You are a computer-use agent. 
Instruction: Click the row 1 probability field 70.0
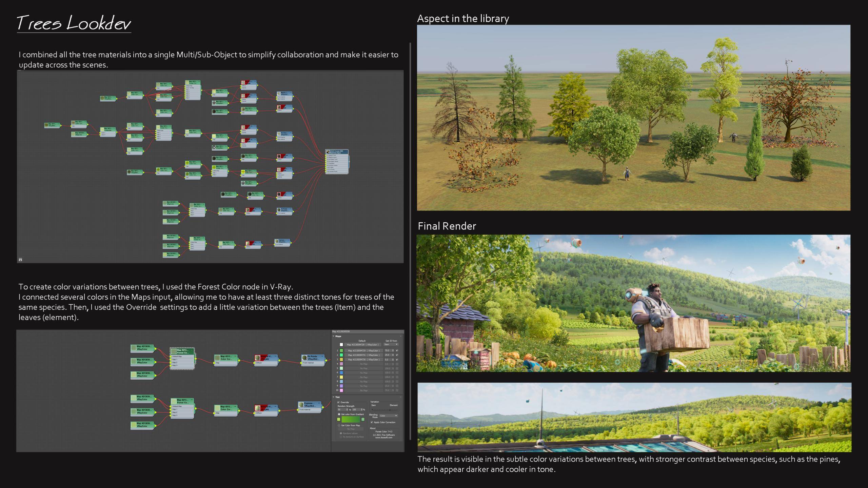[388, 350]
